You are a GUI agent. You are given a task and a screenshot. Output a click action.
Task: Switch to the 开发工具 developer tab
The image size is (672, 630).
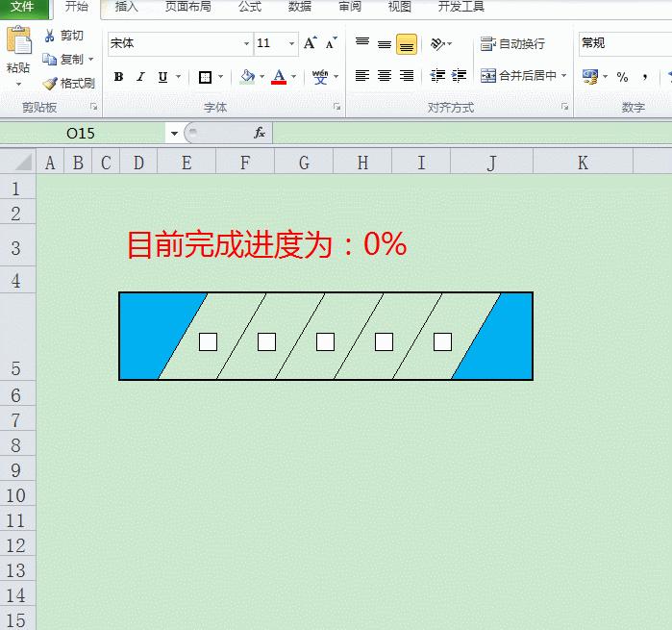coord(461,7)
